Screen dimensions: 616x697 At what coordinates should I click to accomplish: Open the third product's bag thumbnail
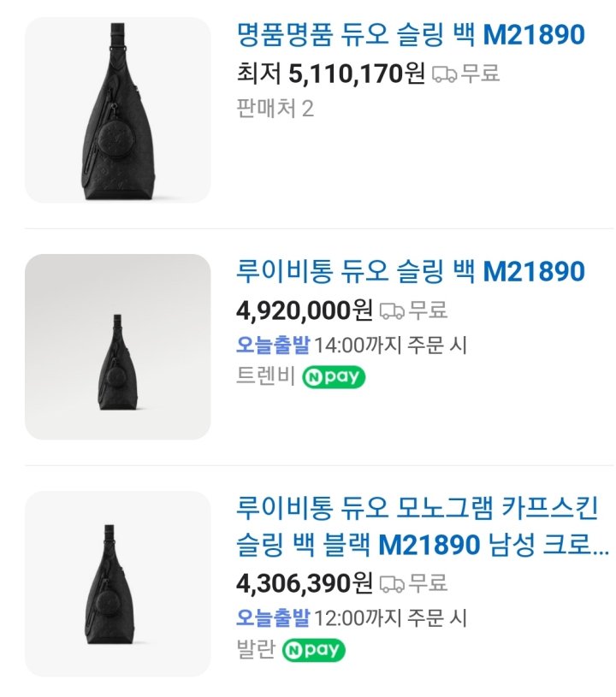(x=117, y=583)
